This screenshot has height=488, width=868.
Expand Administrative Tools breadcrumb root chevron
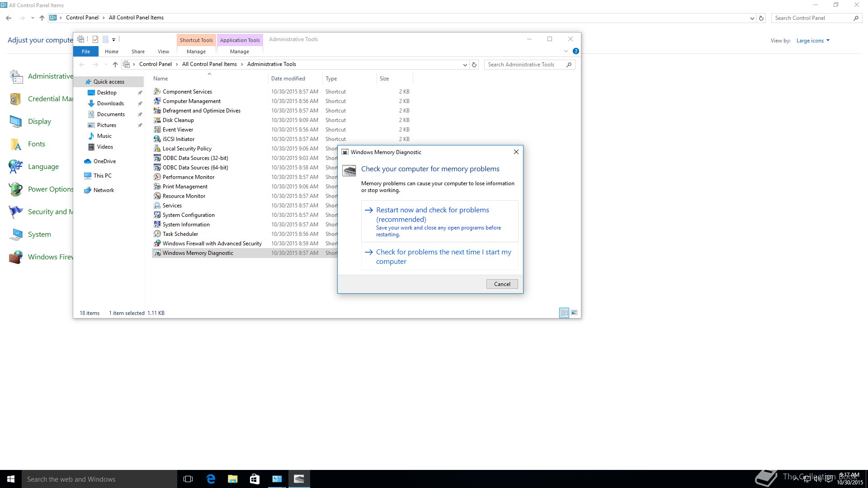(x=134, y=65)
